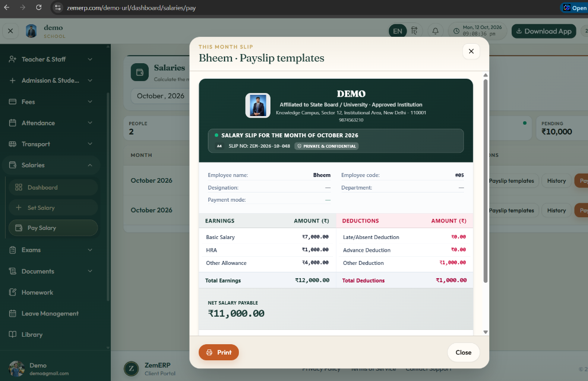Click the scroll down arrow in payslip dialog

point(485,332)
